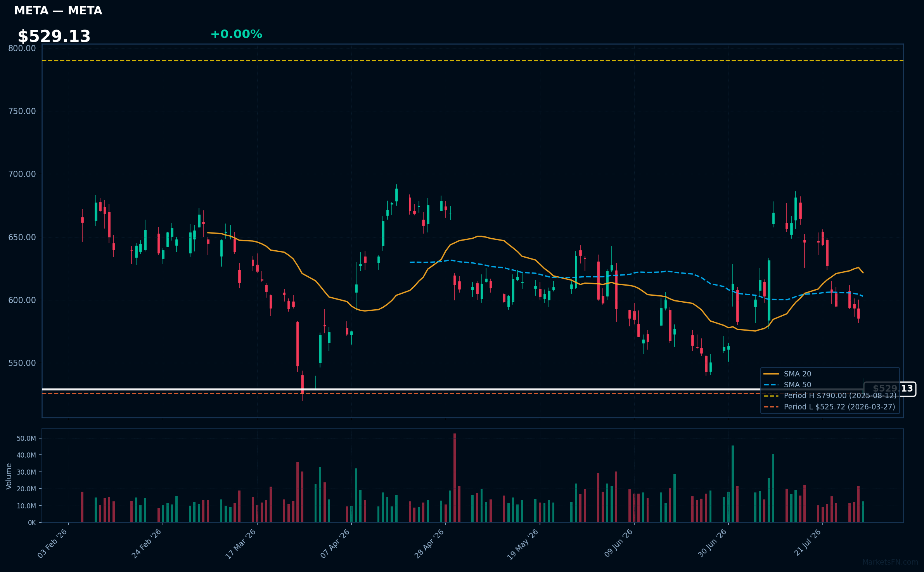
Task: Click the 03 Feb '26 date axis label
Action: (52, 544)
